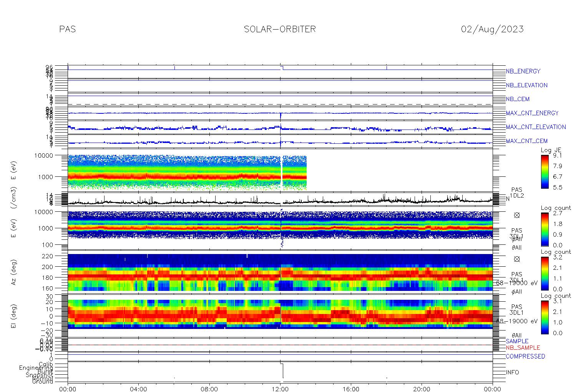Select the MAX_CNT_ELEVATION label

pyautogui.click(x=536, y=127)
